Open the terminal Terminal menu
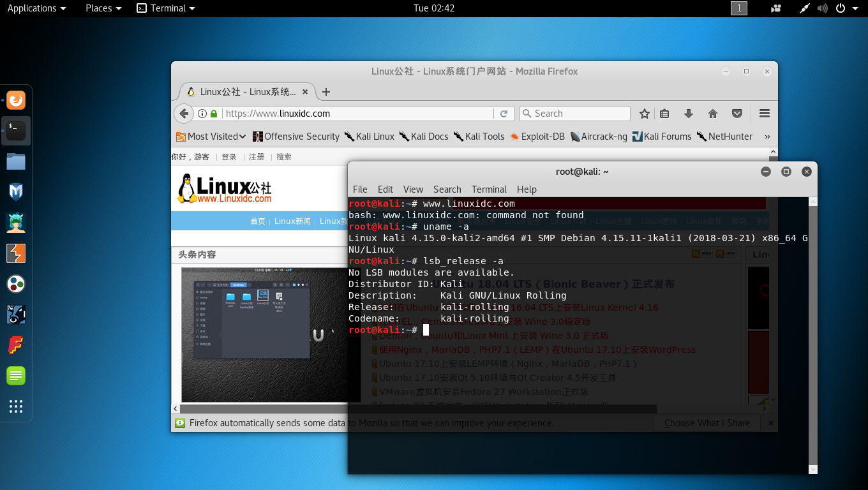The height and width of the screenshot is (490, 868). (x=489, y=189)
